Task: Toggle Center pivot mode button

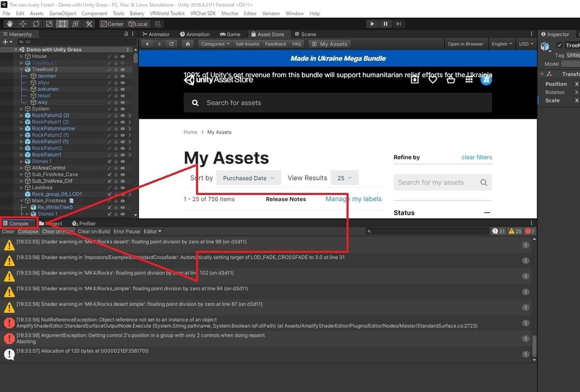Action: (112, 24)
